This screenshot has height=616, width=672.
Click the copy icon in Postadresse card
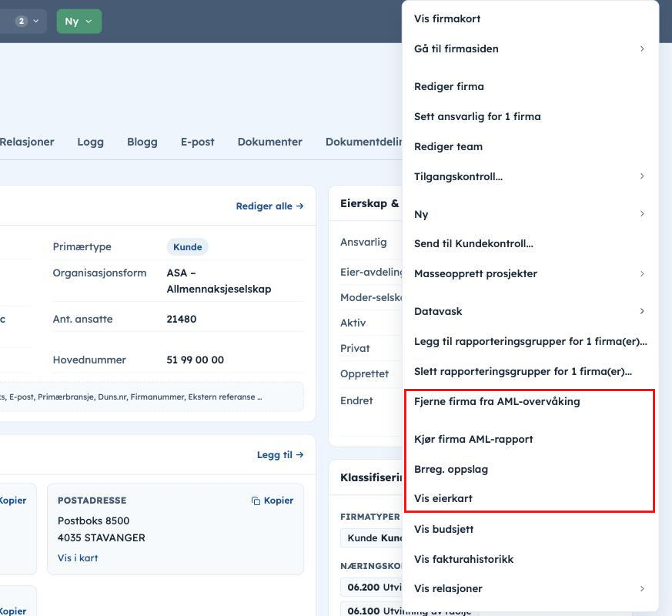(256, 500)
